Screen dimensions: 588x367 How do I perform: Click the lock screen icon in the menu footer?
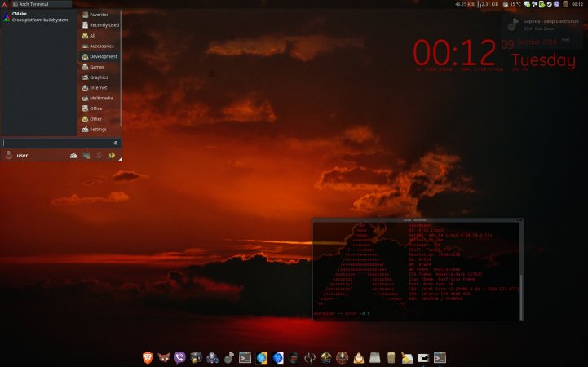tap(86, 155)
